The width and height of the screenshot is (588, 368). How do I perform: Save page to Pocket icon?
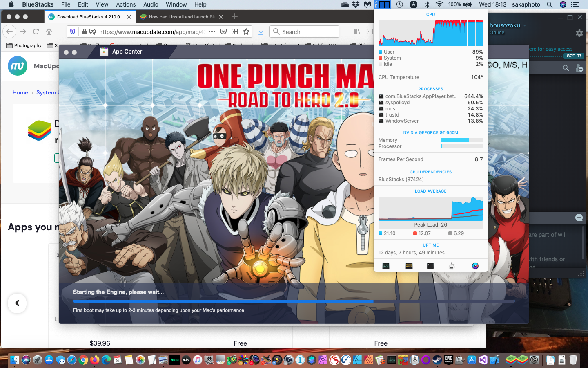point(223,31)
